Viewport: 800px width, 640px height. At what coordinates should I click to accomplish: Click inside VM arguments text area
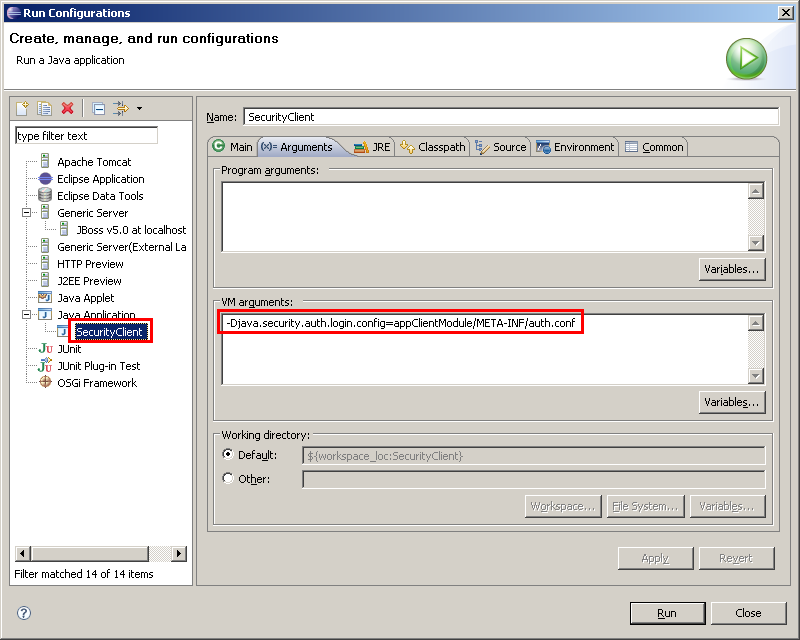[x=485, y=350]
